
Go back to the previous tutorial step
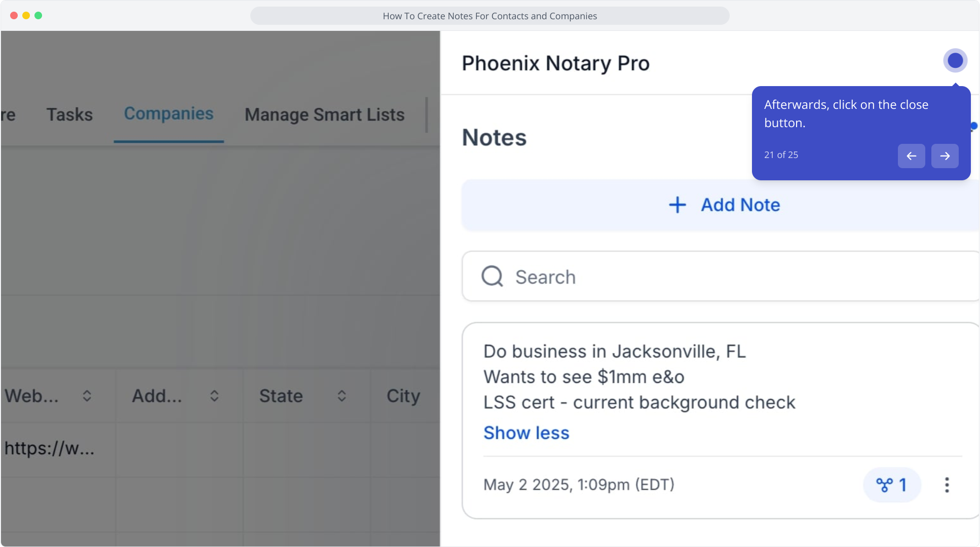point(911,156)
